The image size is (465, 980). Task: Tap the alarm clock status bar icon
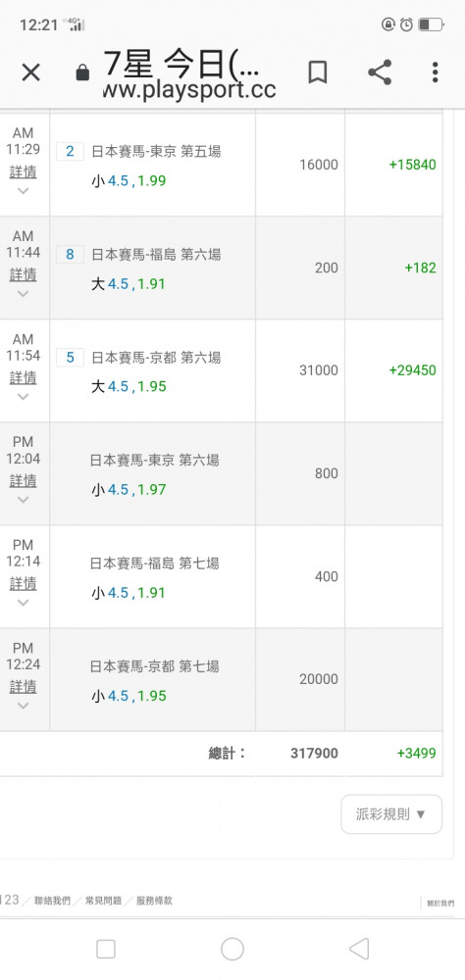(406, 24)
